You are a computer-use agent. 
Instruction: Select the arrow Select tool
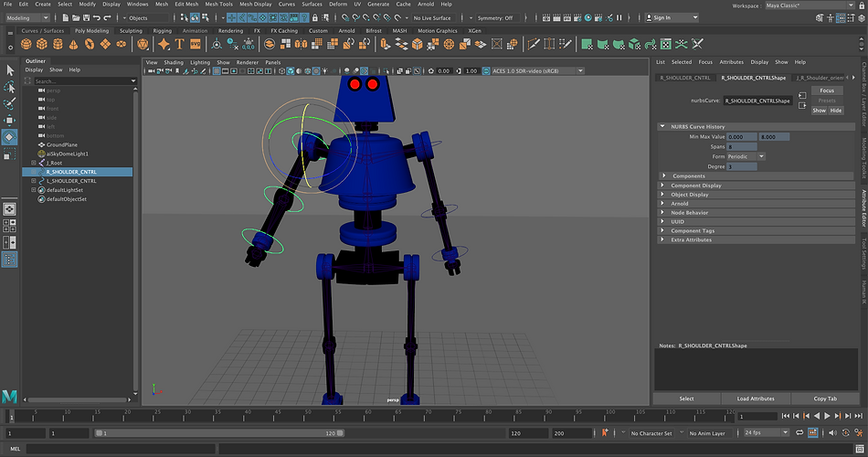[10, 69]
